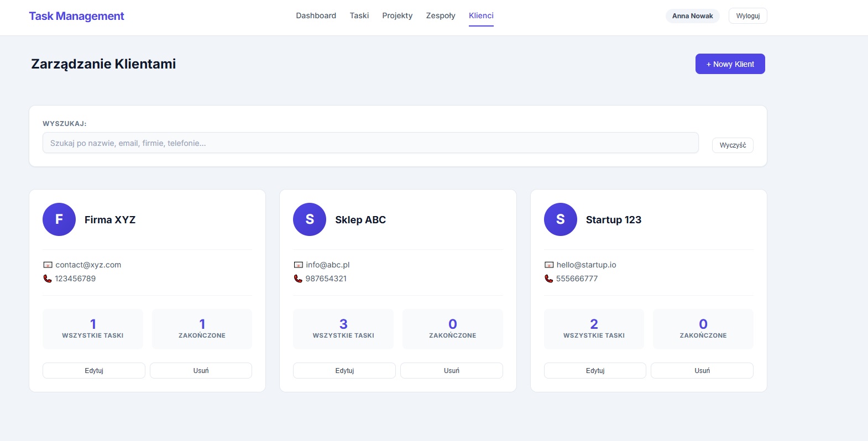Image resolution: width=868 pixels, height=441 pixels.
Task: Click Wyloguj to log out
Action: 747,16
